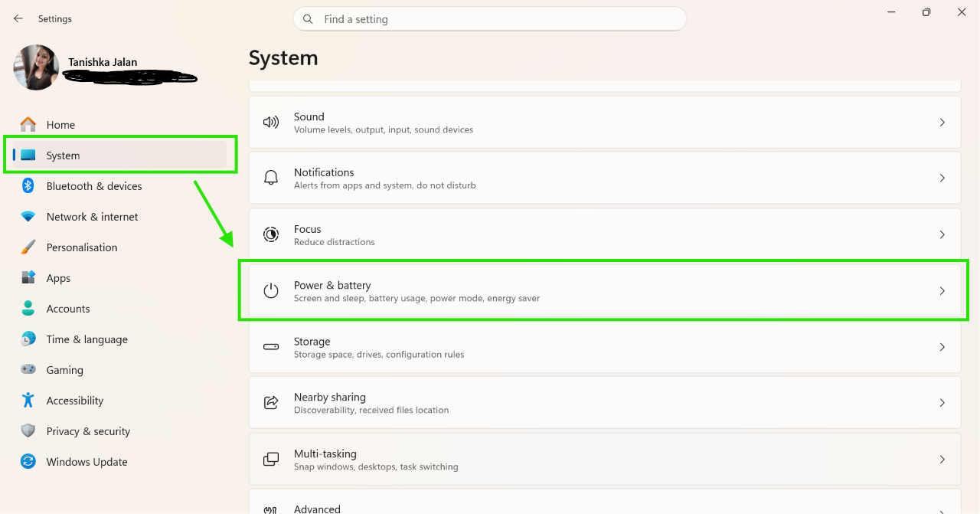Expand the Nearby sharing chevron
Screen dimensions: 980x514
(942, 402)
